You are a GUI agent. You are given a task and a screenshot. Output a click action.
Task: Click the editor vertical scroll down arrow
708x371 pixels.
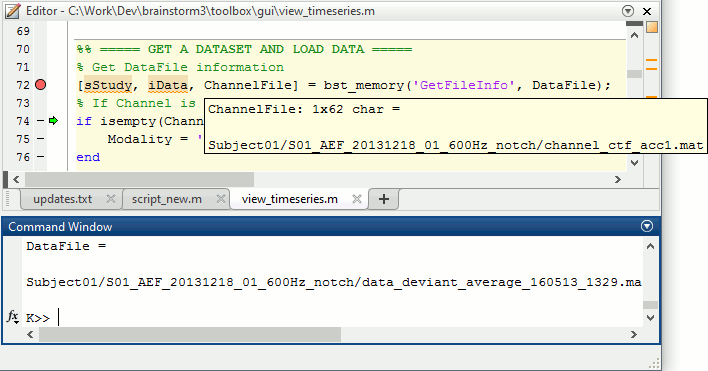click(x=634, y=162)
